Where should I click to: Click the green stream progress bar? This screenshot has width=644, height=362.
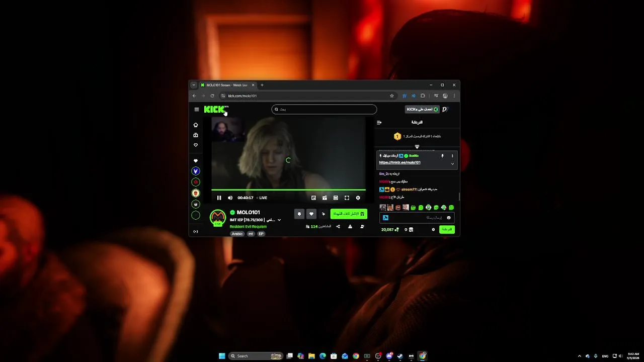coord(288,190)
